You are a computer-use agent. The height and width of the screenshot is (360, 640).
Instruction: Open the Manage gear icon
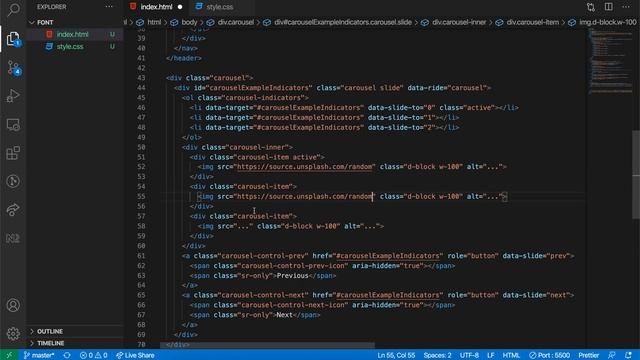point(13,333)
